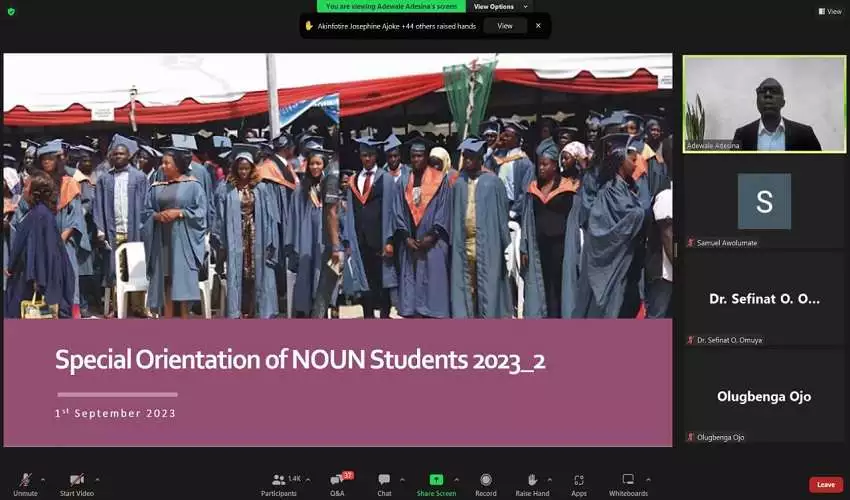Click the raised hand emoji in notification
Screen dimensions: 850x500
tap(309, 25)
